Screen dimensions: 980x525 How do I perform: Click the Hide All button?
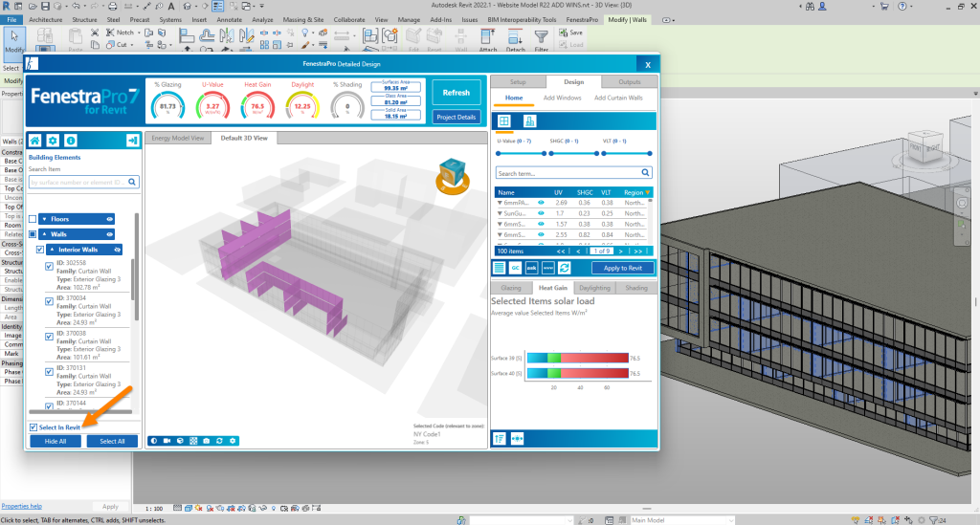(55, 442)
